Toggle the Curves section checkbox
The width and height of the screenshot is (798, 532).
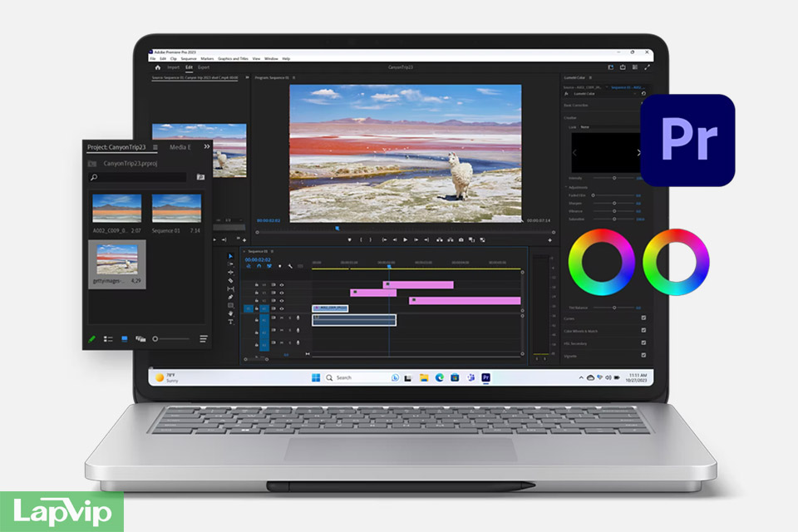click(x=643, y=318)
